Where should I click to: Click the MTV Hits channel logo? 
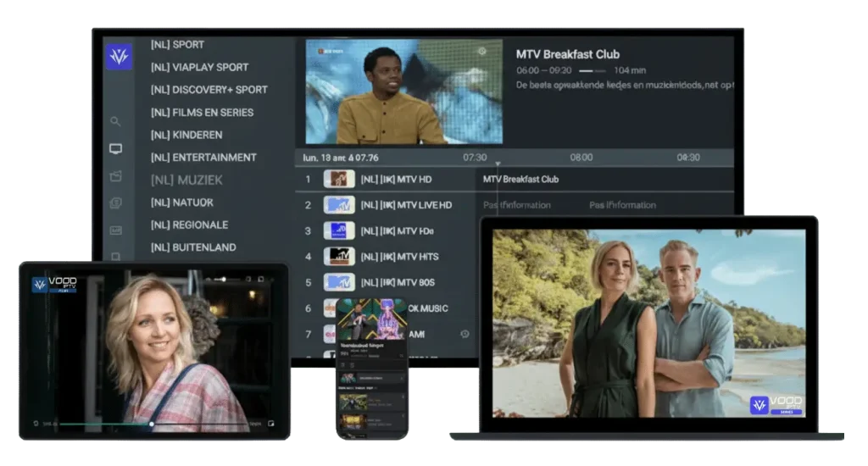[x=339, y=257]
